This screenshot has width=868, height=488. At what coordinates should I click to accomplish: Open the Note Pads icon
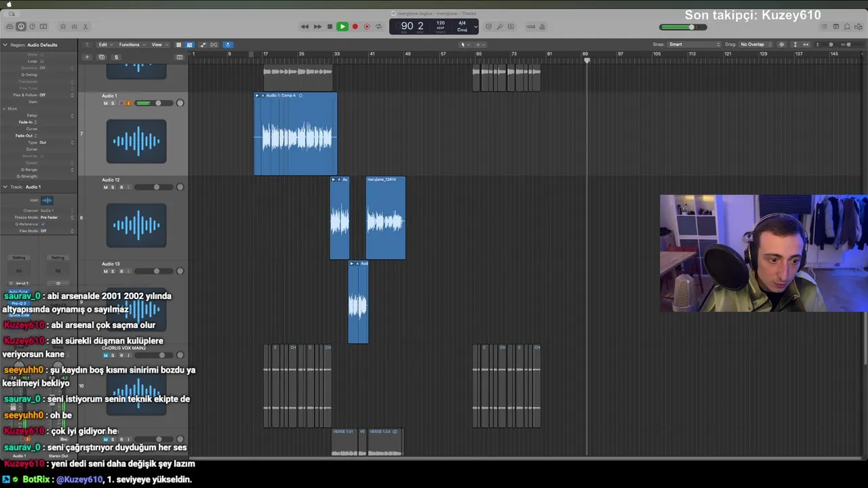[x=836, y=26]
